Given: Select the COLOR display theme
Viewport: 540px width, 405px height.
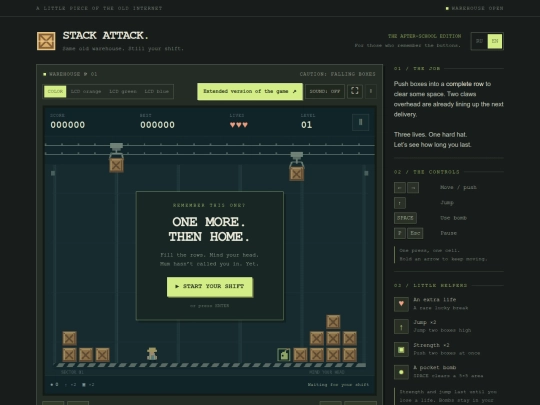Looking at the screenshot, I should [x=55, y=91].
